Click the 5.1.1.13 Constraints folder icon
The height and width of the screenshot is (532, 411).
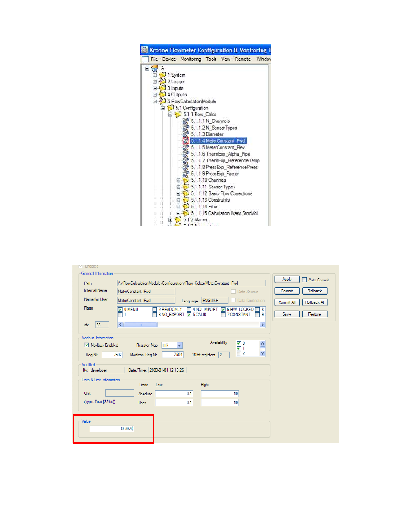click(x=186, y=200)
